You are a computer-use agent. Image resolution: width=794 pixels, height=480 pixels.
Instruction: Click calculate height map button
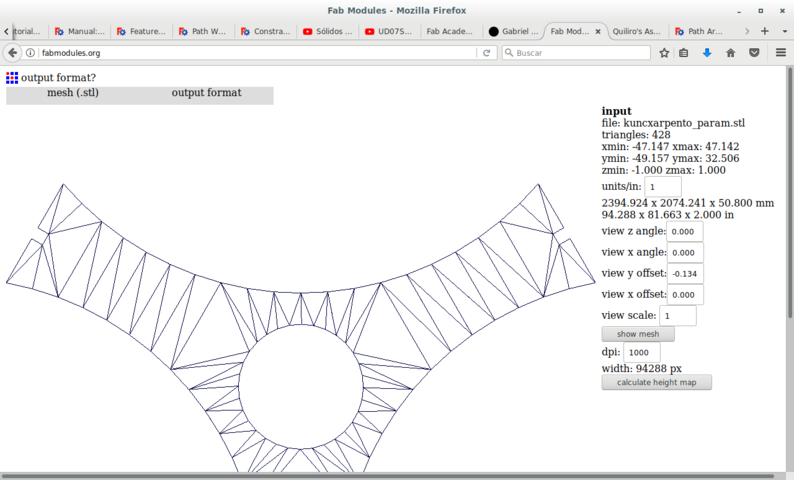[x=656, y=382]
